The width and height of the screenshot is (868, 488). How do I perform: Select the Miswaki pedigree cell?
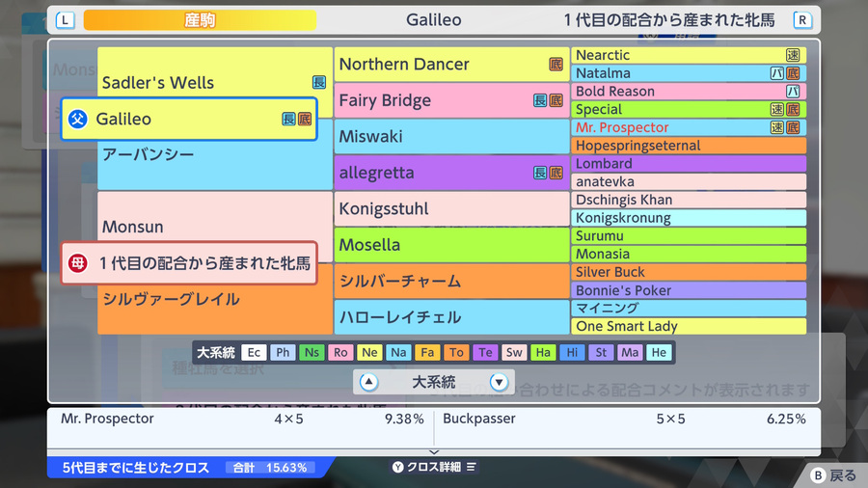pyautogui.click(x=451, y=137)
